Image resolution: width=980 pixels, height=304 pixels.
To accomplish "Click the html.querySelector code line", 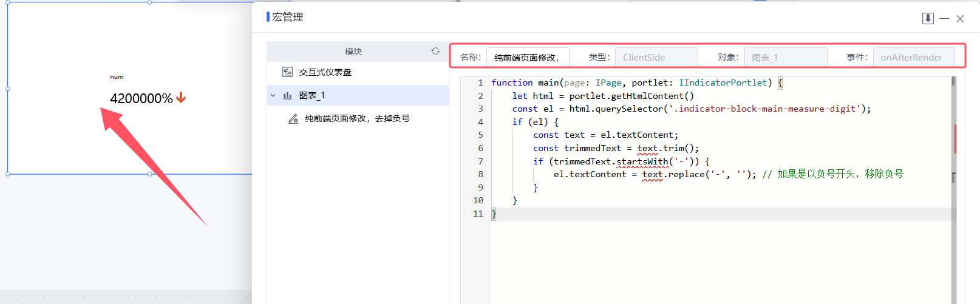I will click(x=692, y=109).
